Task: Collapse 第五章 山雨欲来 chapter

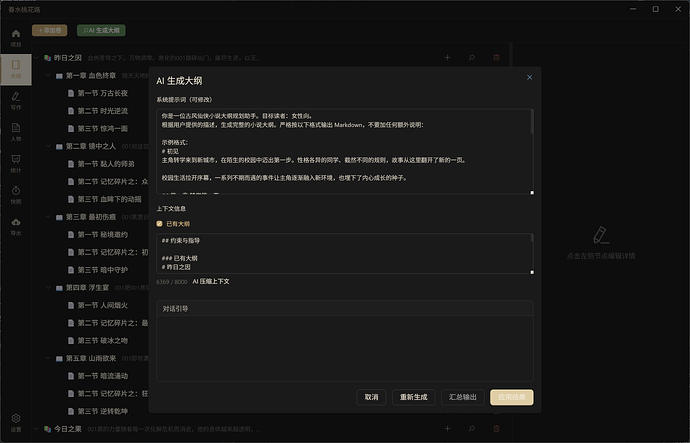Action: tap(48, 358)
